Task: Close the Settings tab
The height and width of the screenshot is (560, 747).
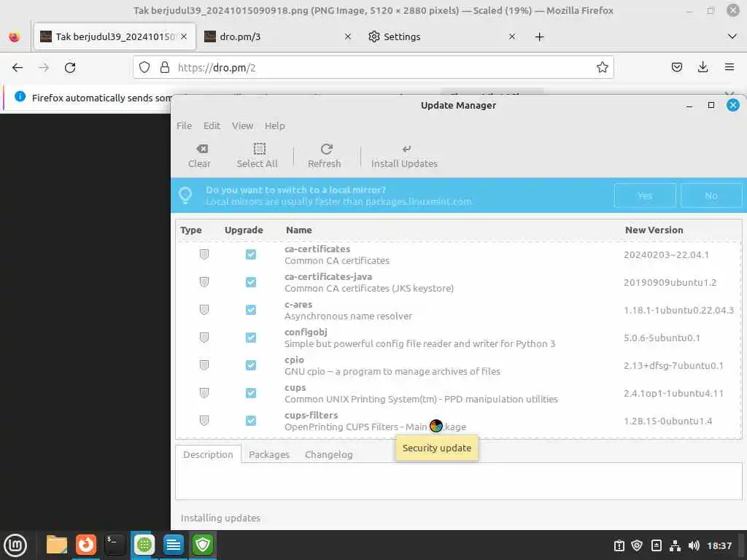Action: 512,36
